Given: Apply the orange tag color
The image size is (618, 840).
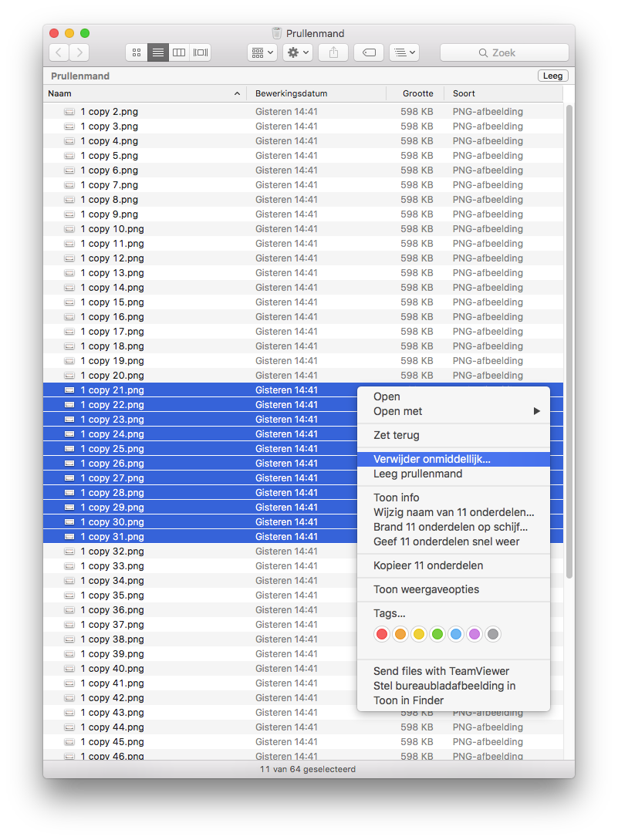Looking at the screenshot, I should (x=400, y=634).
